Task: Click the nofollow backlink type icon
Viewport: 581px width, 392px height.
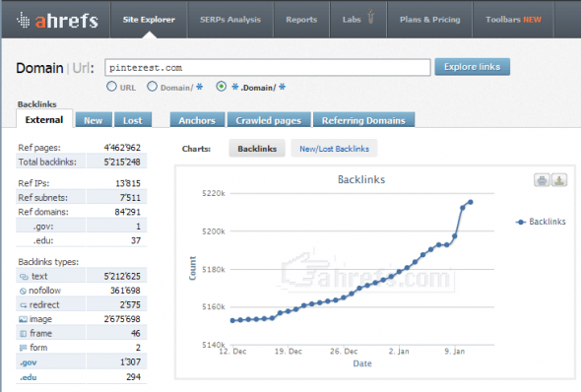Action: pyautogui.click(x=23, y=292)
